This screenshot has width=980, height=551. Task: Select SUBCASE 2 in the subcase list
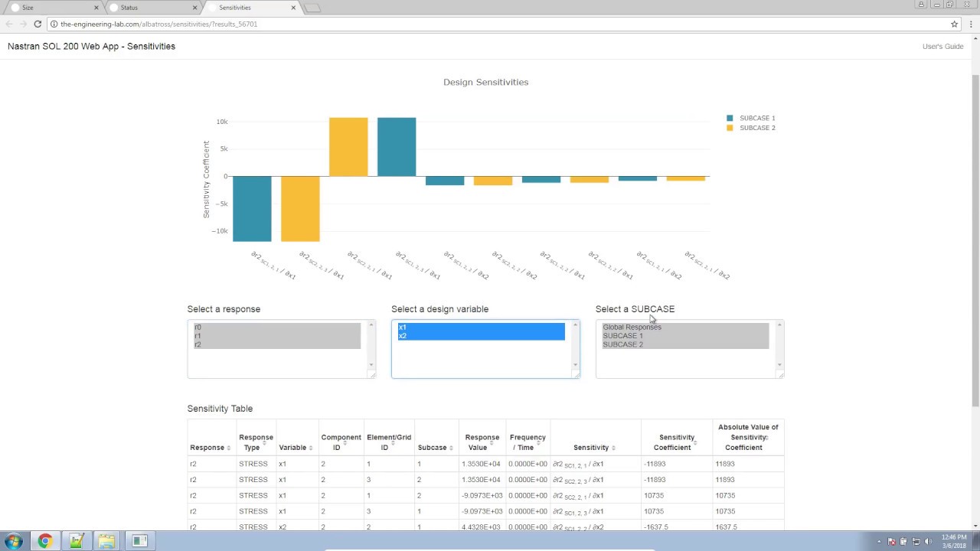pyautogui.click(x=685, y=344)
